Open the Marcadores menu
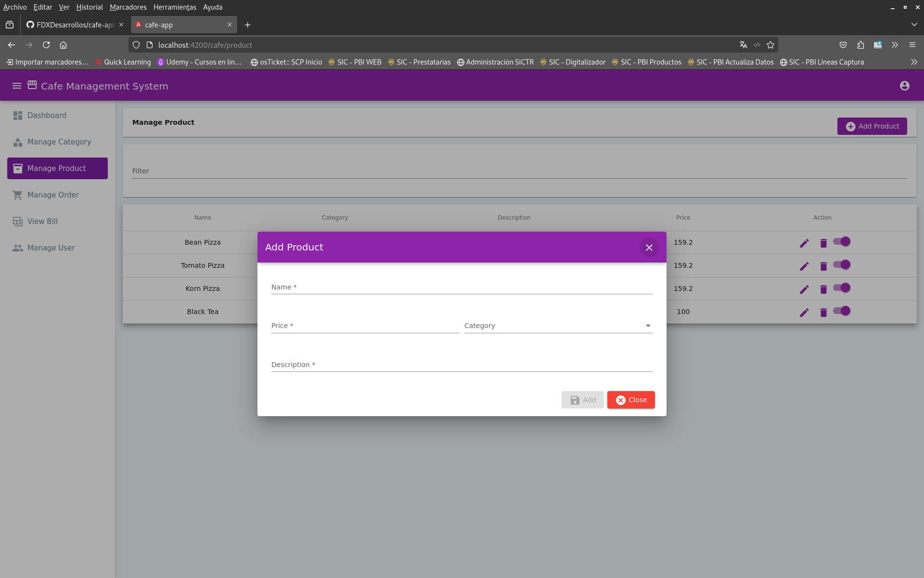924x578 pixels. [128, 7]
